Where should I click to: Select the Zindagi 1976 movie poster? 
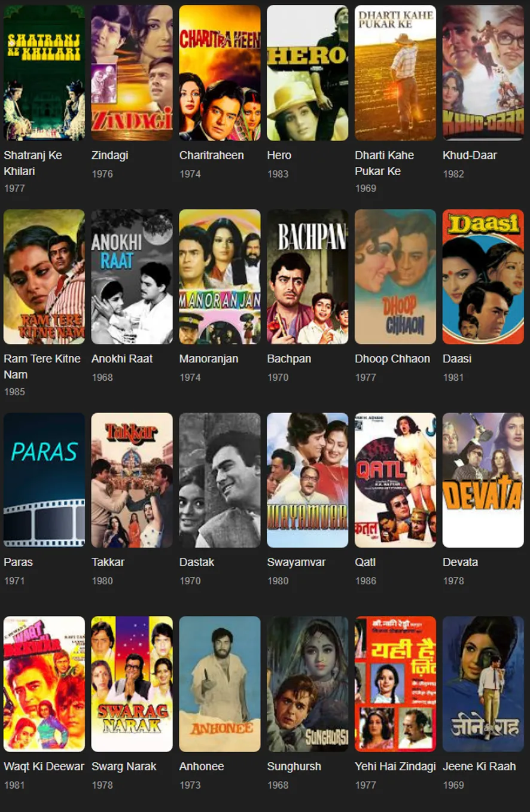coord(132,73)
